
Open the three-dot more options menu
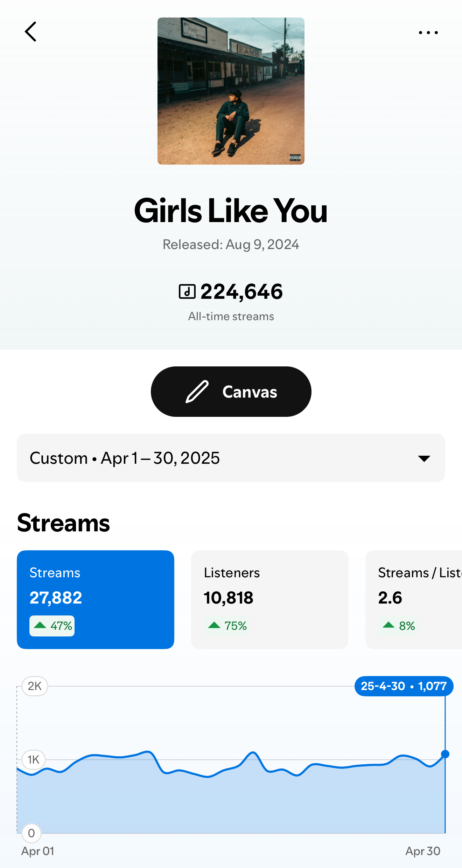point(428,33)
